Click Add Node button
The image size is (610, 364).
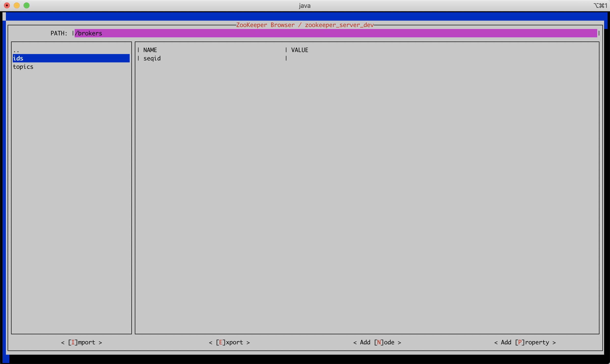point(377,342)
